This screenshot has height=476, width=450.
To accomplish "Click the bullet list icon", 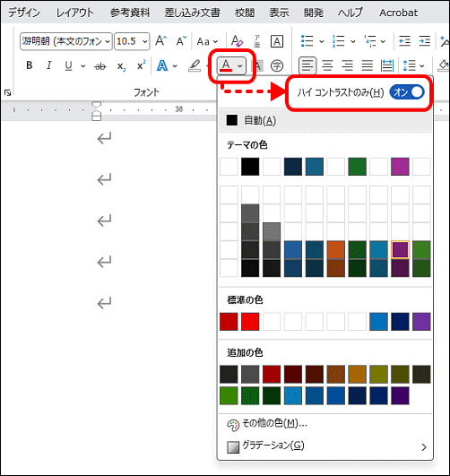I will [307, 41].
